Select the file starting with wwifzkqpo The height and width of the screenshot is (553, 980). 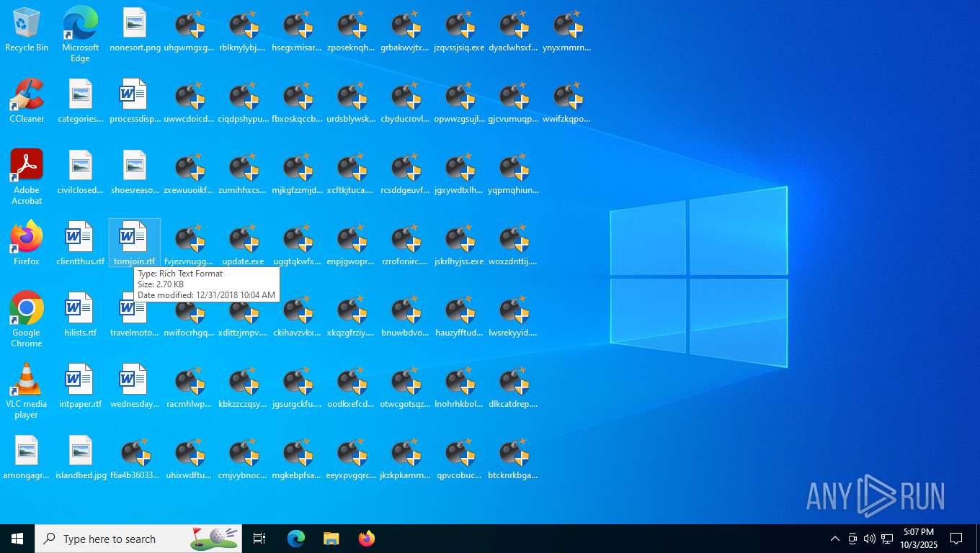[567, 102]
